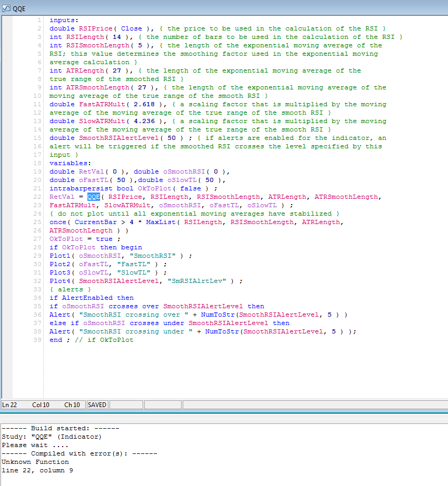Click the 'SAVED' status bar indicator
This screenshot has height=486, width=448.
97,405
